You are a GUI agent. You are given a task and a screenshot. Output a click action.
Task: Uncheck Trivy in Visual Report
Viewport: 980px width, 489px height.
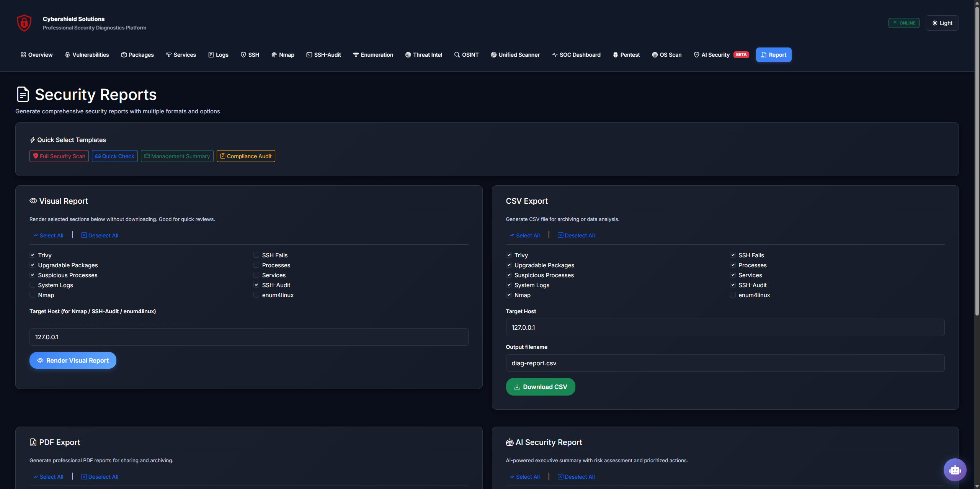(x=33, y=255)
